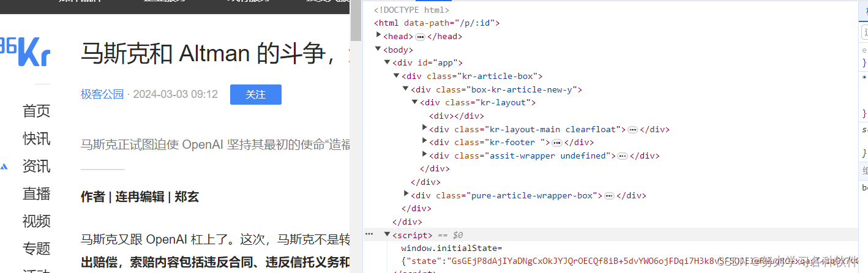Select the "state" JSON string line
Viewport: 868px width, 273px height.
pos(630,261)
